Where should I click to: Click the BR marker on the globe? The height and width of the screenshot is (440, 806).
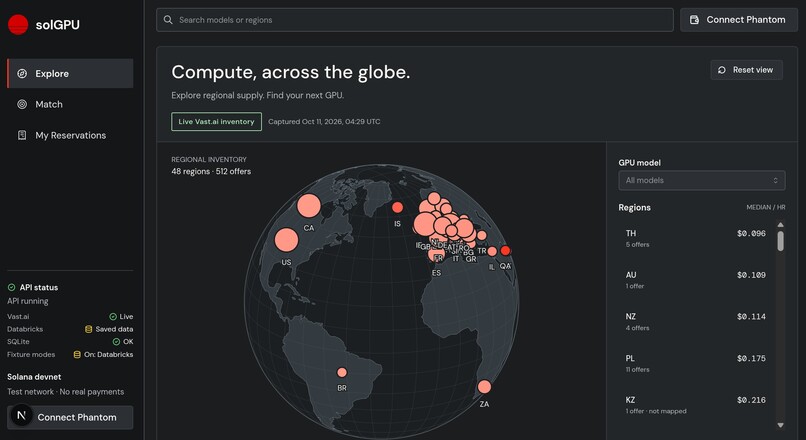[342, 372]
